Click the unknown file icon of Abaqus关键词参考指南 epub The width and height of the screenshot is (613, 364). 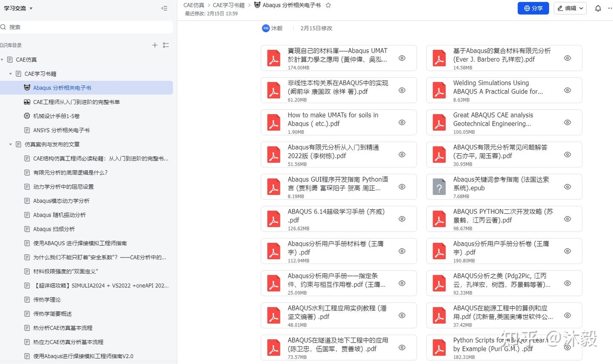pos(439,187)
